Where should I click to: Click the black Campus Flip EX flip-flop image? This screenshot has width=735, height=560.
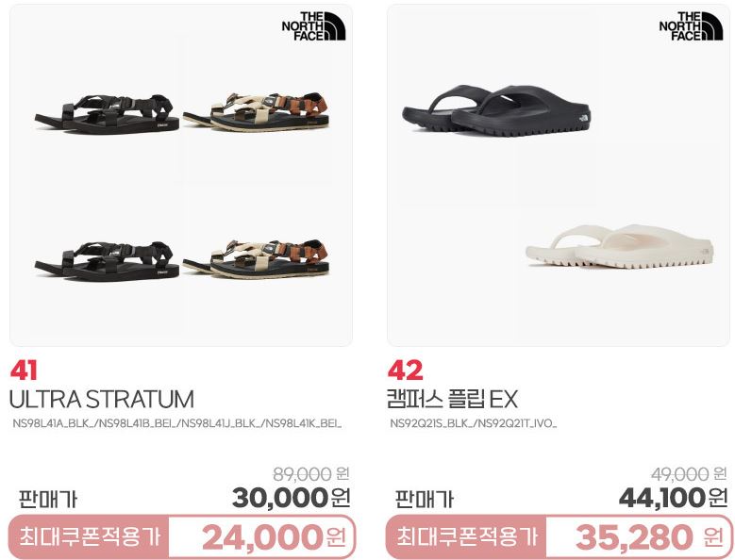pyautogui.click(x=496, y=110)
